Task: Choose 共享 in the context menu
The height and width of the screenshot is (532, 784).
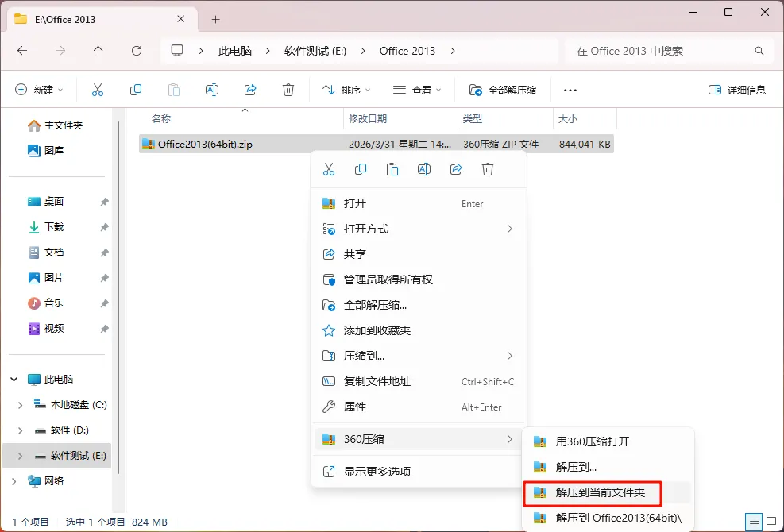Action: 419,254
